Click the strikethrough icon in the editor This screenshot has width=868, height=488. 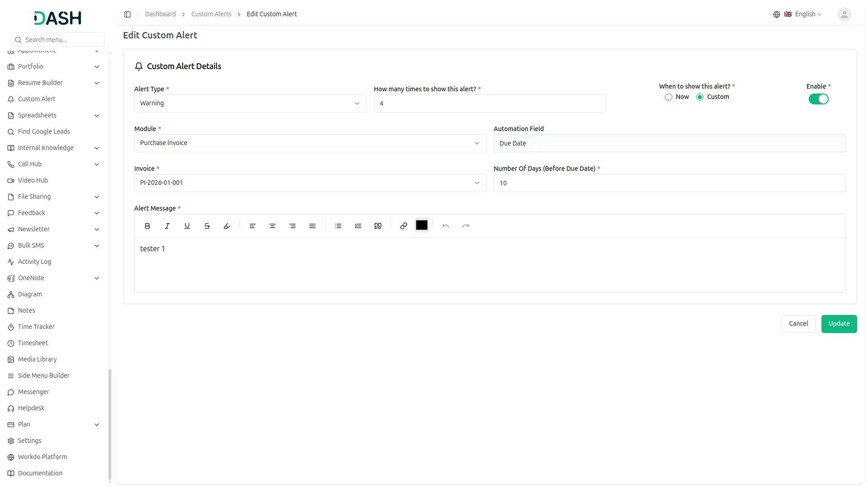coord(207,226)
